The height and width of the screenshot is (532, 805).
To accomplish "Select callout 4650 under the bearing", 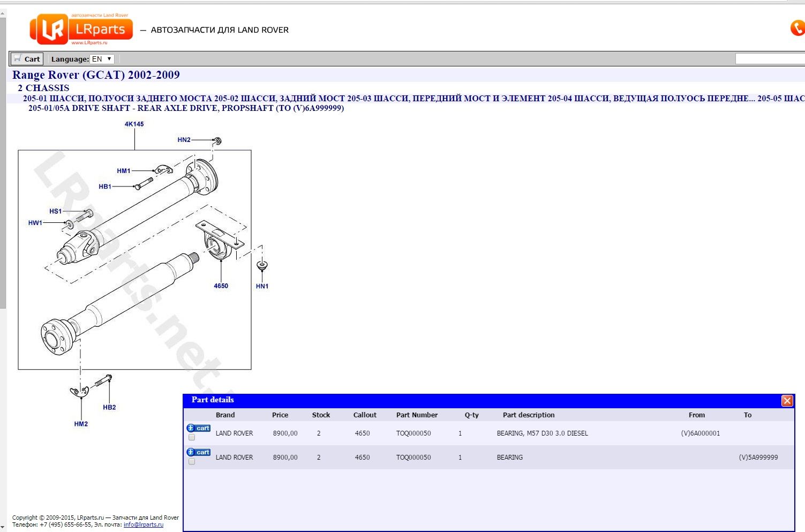I will click(221, 286).
